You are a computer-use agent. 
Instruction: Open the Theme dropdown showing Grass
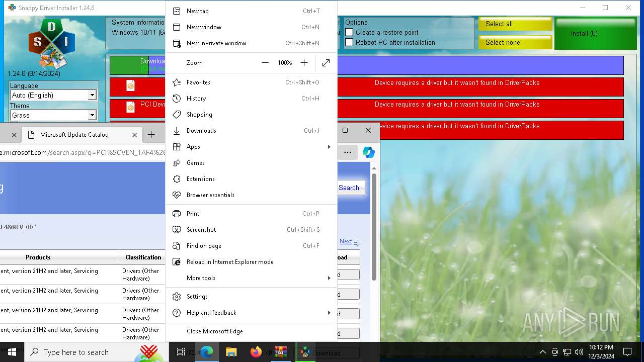tap(53, 115)
